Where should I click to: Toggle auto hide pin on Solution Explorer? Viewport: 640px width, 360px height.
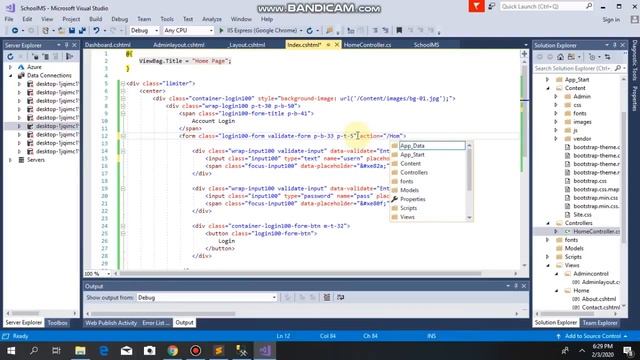pos(615,45)
